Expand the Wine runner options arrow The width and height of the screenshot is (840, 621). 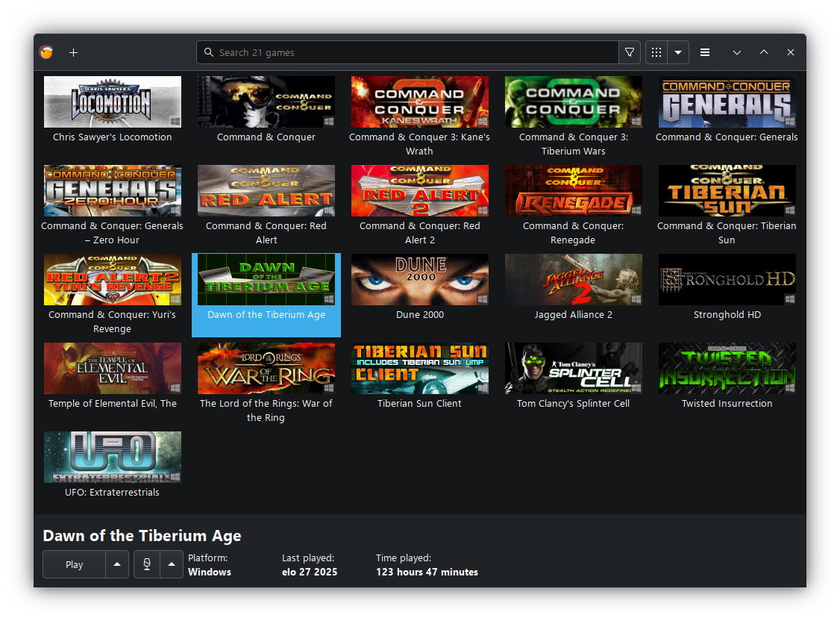click(x=172, y=564)
